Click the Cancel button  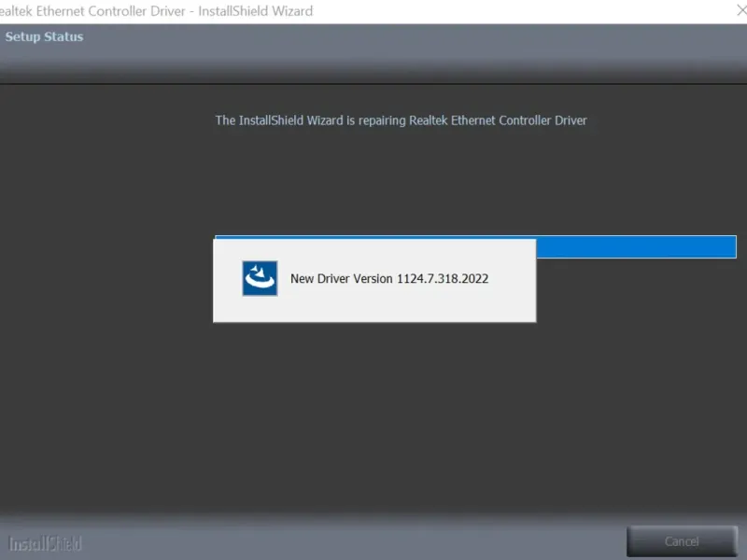[x=682, y=541]
